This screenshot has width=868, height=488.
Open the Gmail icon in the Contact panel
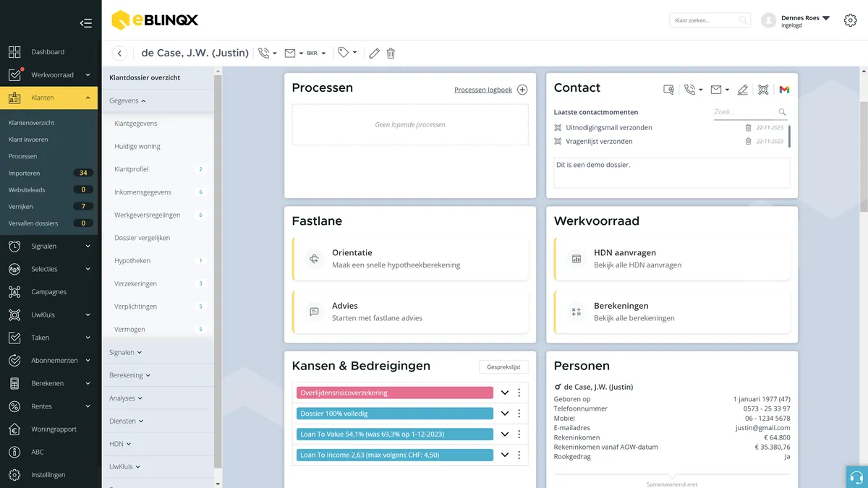(x=784, y=90)
